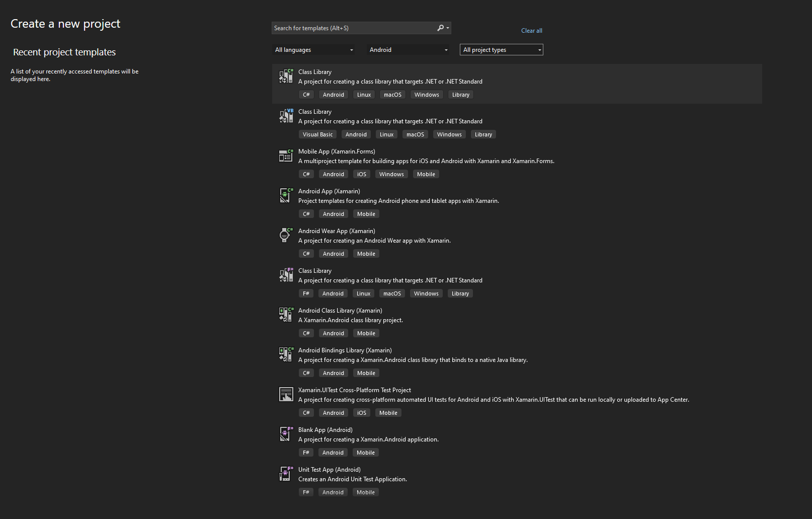Click the Recent project templates heading
This screenshot has height=519, width=812.
point(64,52)
